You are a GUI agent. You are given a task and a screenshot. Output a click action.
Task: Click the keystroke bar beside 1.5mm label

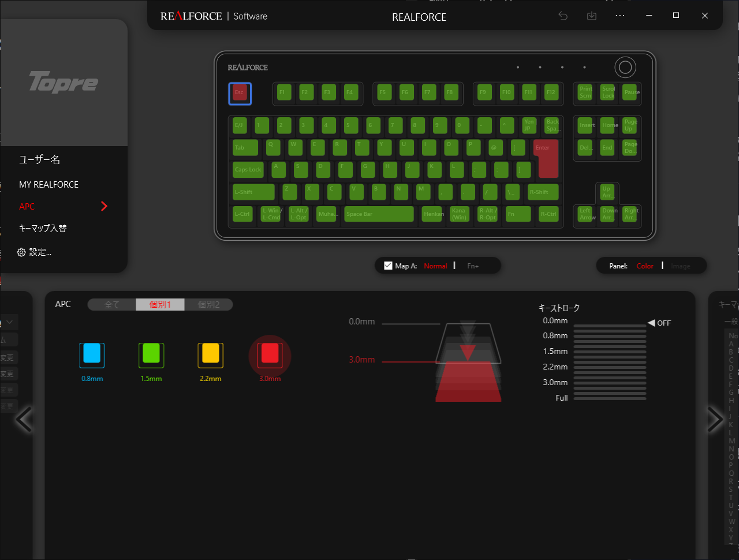click(610, 351)
